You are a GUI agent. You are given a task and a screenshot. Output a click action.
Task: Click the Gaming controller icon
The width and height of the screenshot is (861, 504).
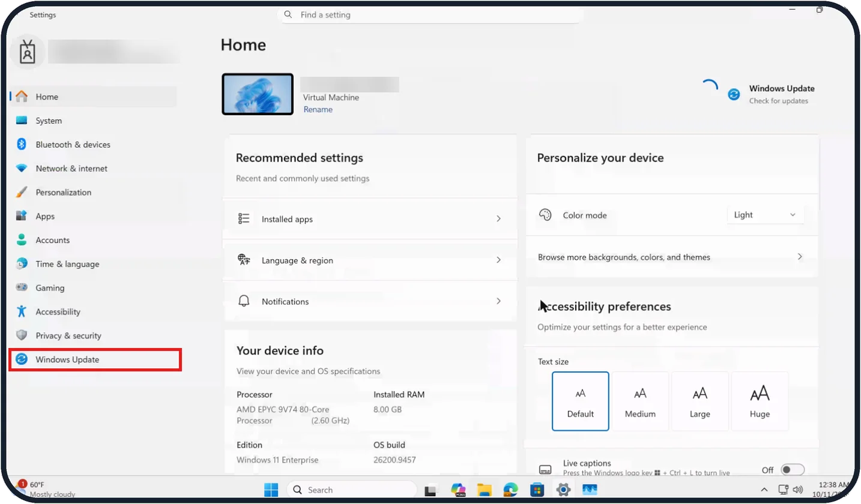click(22, 288)
